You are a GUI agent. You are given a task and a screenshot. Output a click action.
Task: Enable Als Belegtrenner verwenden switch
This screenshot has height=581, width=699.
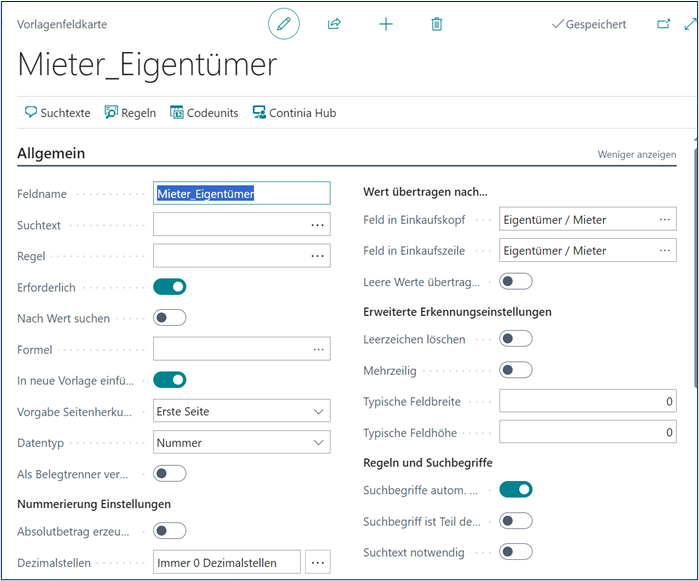tap(169, 474)
